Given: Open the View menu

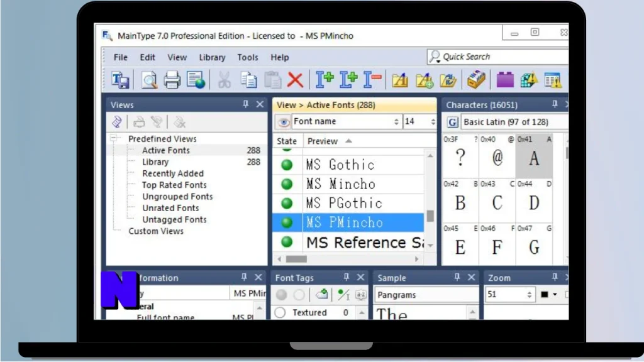Looking at the screenshot, I should point(177,57).
